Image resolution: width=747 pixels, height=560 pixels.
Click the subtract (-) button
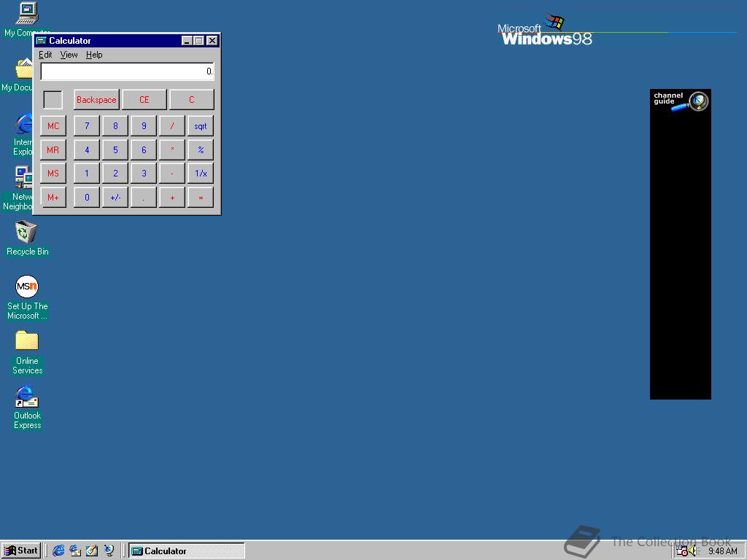[x=172, y=174]
